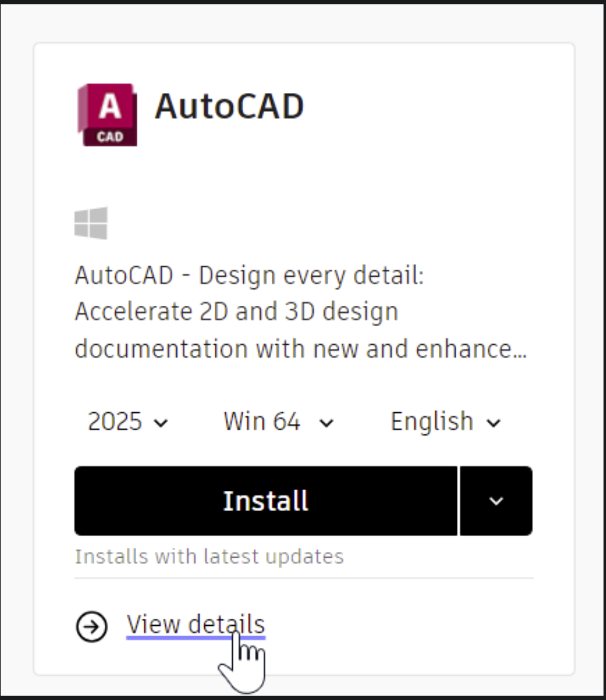Click the gray Windows platform icon
The height and width of the screenshot is (700, 606).
click(91, 223)
